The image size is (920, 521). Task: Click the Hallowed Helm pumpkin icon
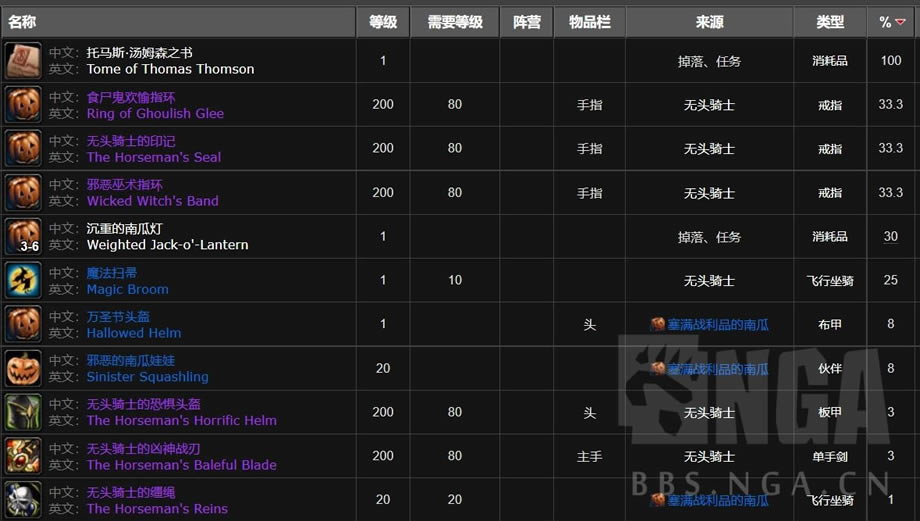(23, 325)
